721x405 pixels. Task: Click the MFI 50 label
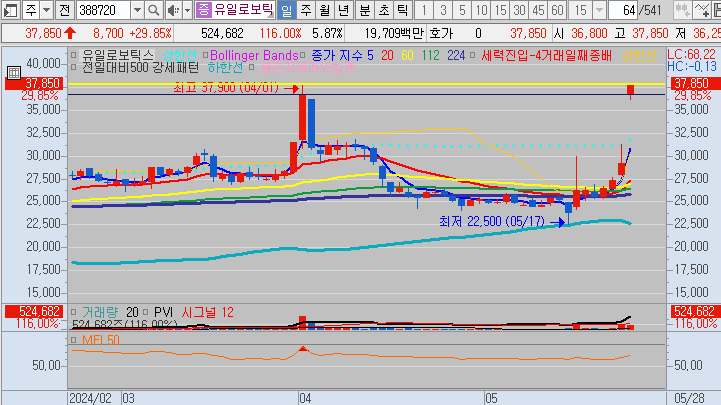(x=101, y=340)
